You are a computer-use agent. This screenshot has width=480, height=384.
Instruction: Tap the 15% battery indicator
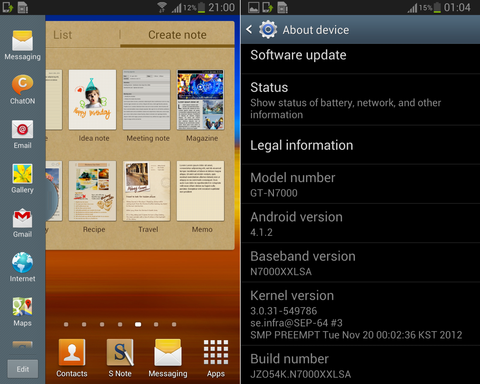(x=430, y=7)
